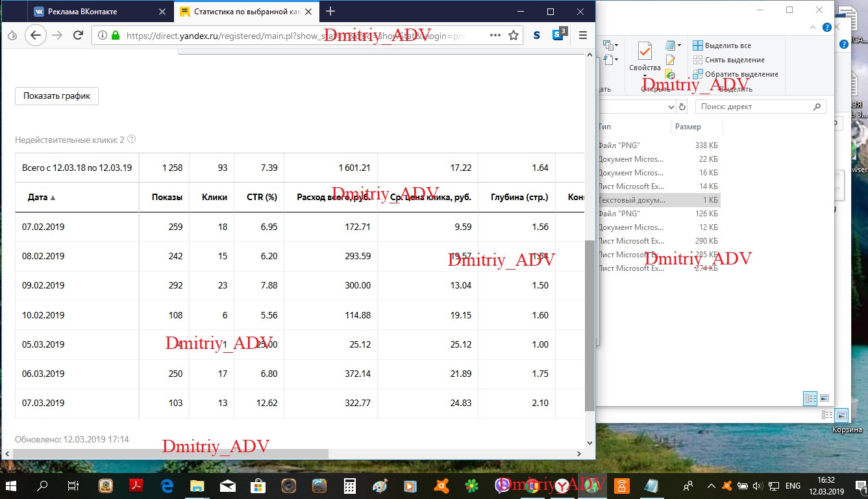Open volume control in system tray
Screen dimensions: 868x499
tap(757, 486)
